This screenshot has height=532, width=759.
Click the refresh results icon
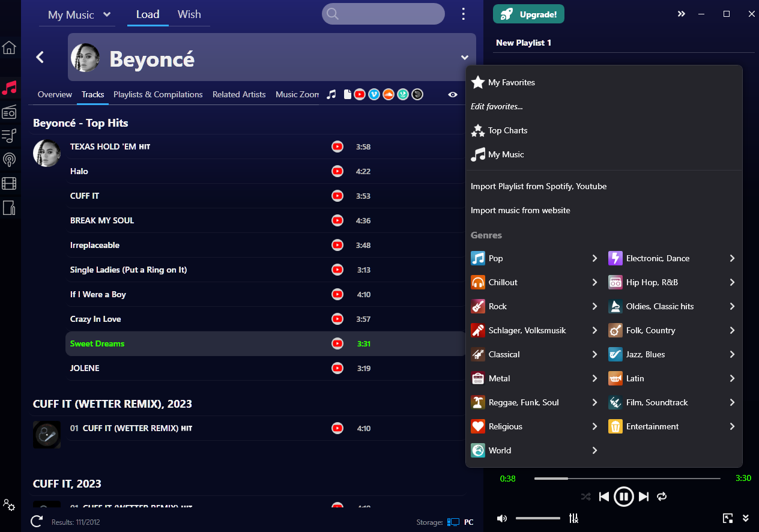point(37,521)
